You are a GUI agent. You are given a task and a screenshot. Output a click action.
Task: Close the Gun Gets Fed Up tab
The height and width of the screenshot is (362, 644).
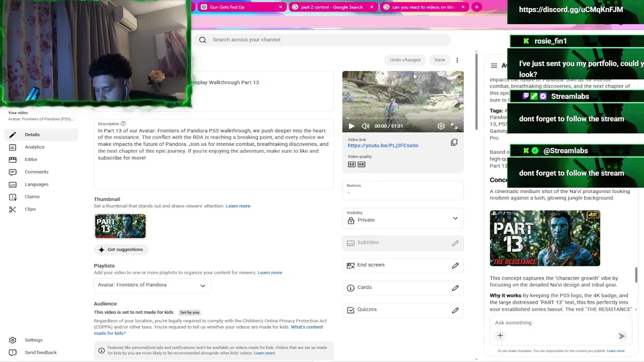click(x=280, y=7)
